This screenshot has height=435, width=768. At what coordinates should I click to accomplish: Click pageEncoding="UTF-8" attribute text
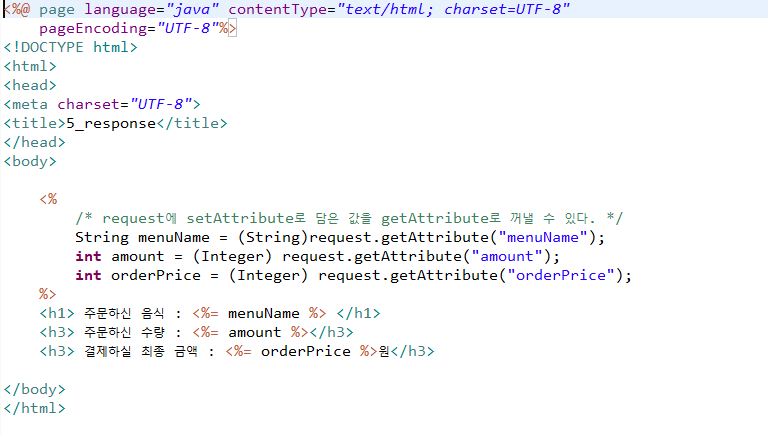(129, 28)
